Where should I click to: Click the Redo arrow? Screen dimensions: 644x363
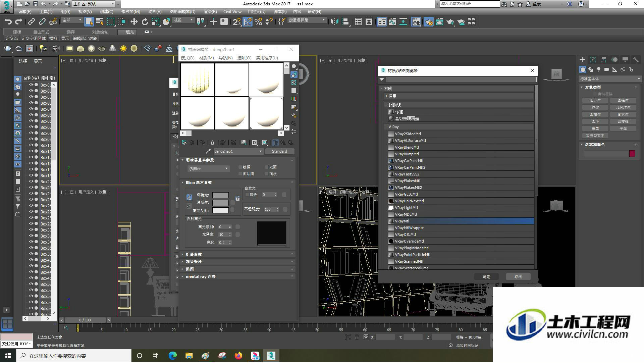[x=19, y=22]
